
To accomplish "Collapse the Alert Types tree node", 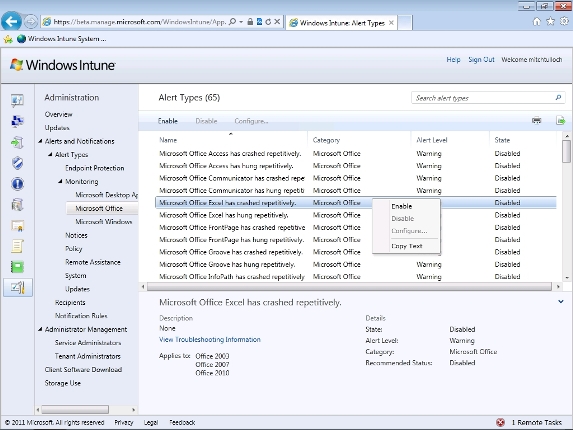I will 50,155.
